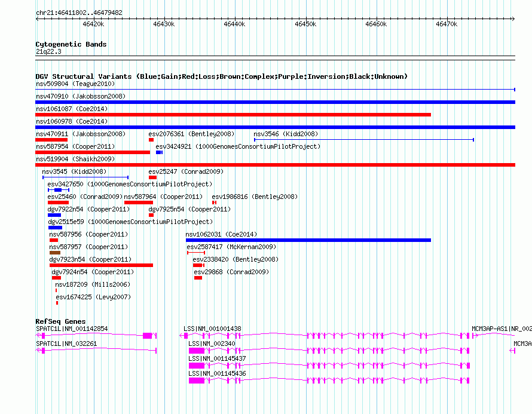Select the dgv7924n54 (Cooper2011) label
Viewport: 532px width, 414px height.
pos(93,272)
